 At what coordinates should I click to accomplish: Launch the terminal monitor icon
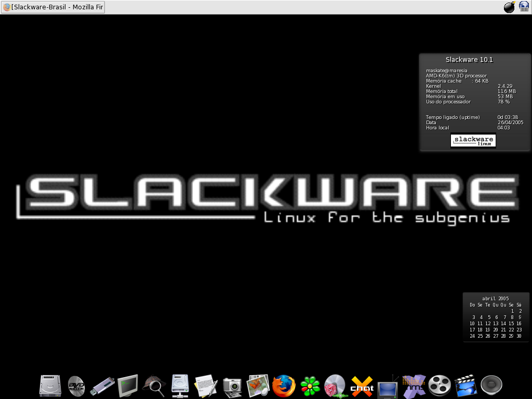tap(128, 386)
